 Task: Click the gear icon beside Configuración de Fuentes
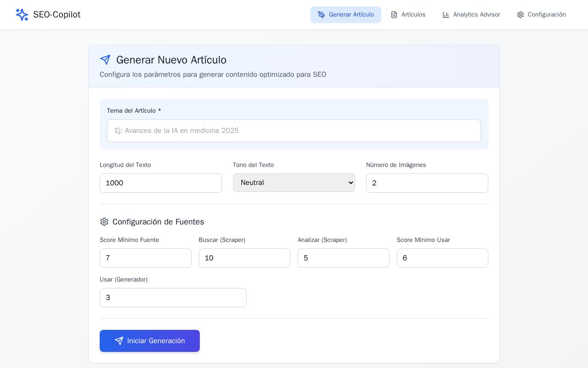(x=104, y=222)
